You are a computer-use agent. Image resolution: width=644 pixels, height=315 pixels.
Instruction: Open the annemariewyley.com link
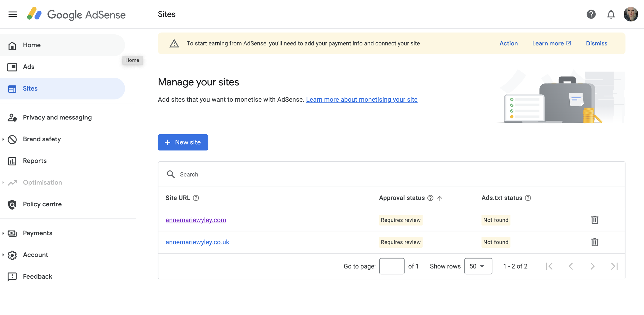(x=196, y=220)
